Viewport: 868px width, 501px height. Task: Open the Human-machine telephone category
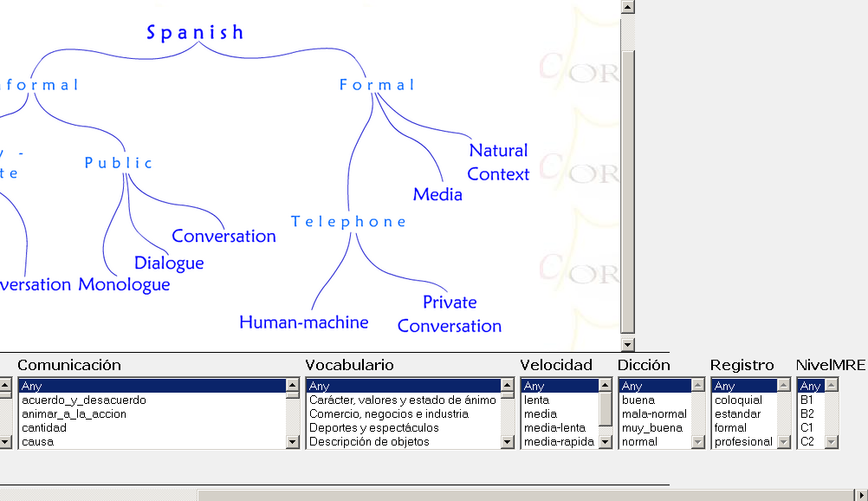[x=303, y=322]
